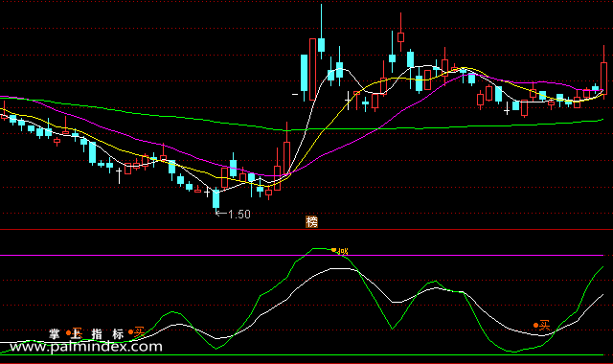This screenshot has height=364, width=613.
Task: Select the lowest cyan candle above the 1.50 label
Action: [216, 199]
